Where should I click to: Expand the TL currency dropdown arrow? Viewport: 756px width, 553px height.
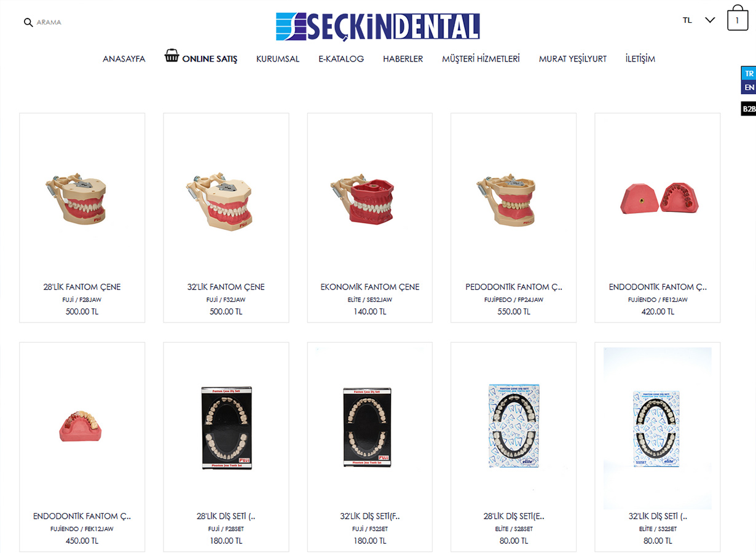[x=710, y=20]
